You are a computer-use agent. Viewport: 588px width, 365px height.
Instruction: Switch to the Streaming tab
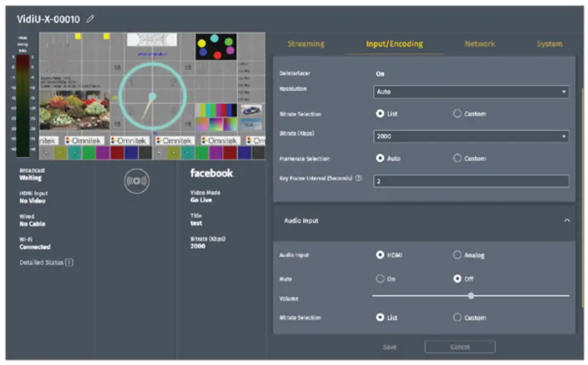click(x=307, y=43)
